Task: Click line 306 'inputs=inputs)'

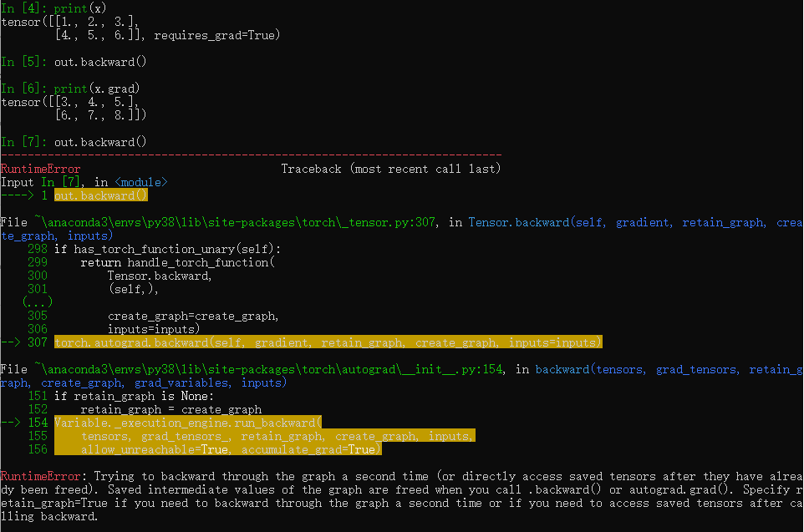Action: pyautogui.click(x=114, y=329)
